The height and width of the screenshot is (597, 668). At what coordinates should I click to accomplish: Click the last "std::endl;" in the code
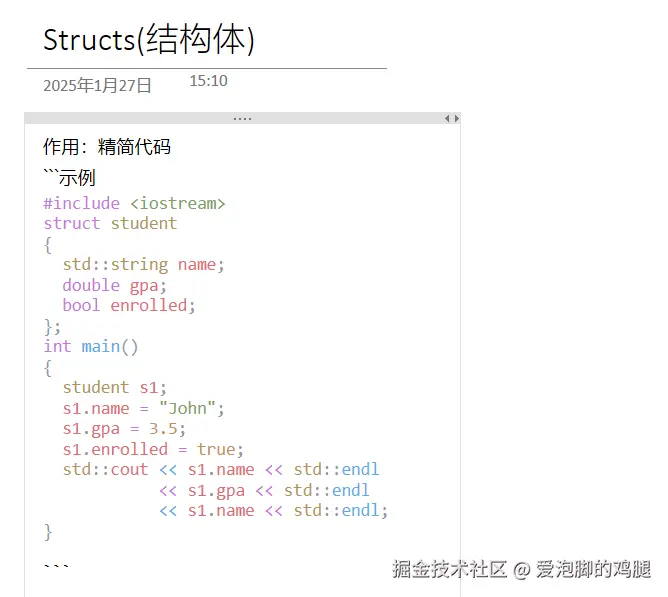pos(341,510)
